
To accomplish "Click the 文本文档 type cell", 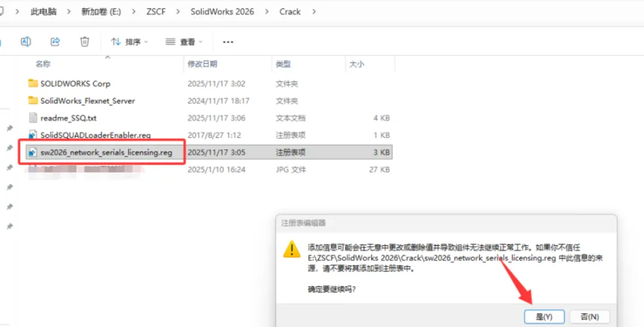I will [x=291, y=118].
